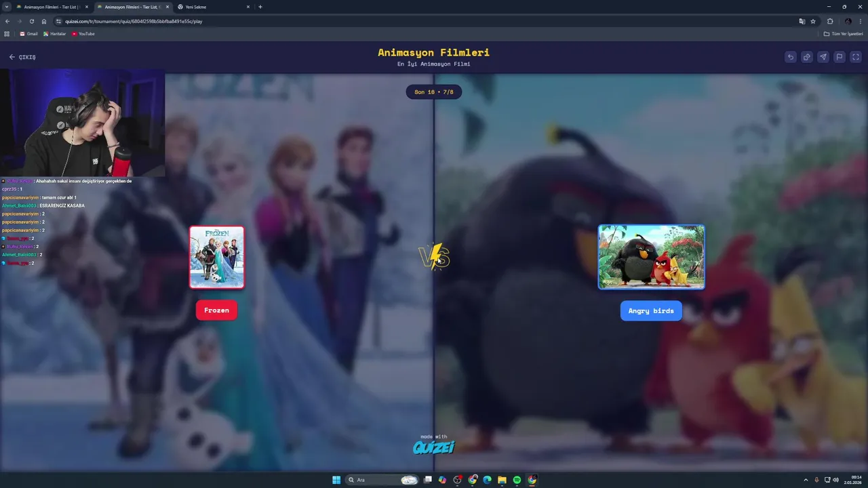Open the Chrome profile avatar
Screen dimensions: 868x488
click(x=848, y=21)
